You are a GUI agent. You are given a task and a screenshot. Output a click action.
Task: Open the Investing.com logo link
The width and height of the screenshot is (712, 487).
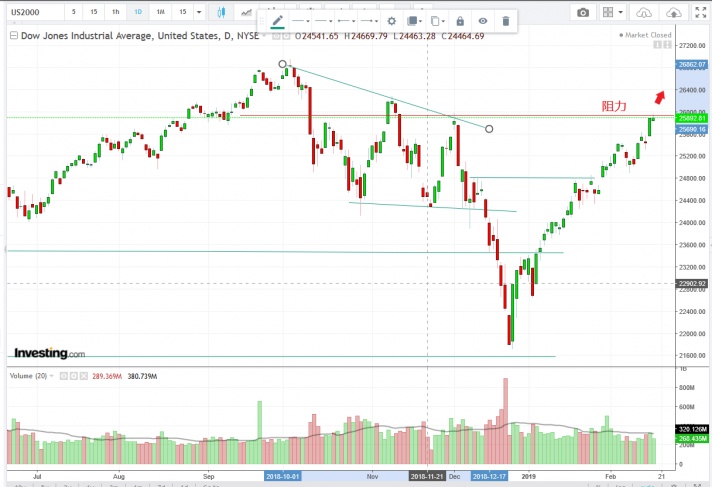[48, 353]
